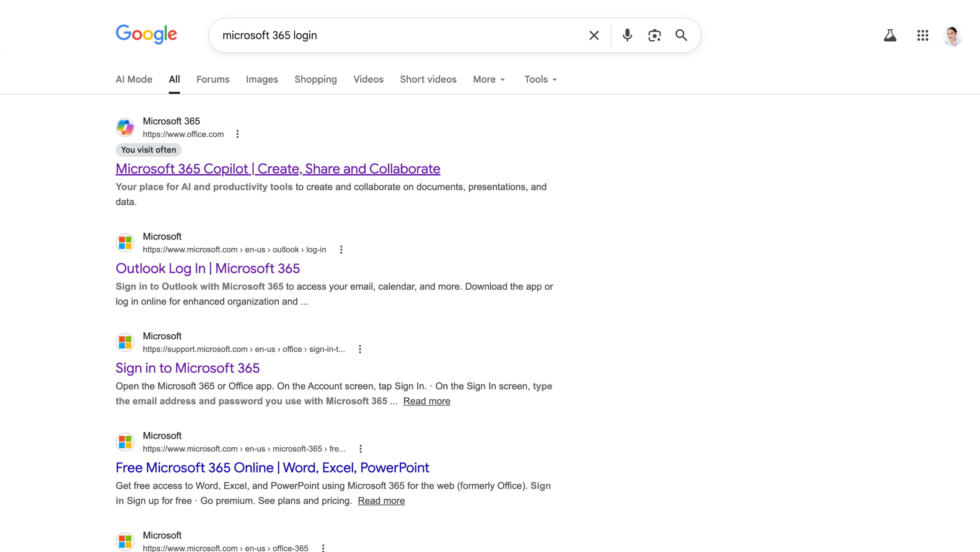Open the Sign in to Microsoft 365 link

(x=188, y=368)
